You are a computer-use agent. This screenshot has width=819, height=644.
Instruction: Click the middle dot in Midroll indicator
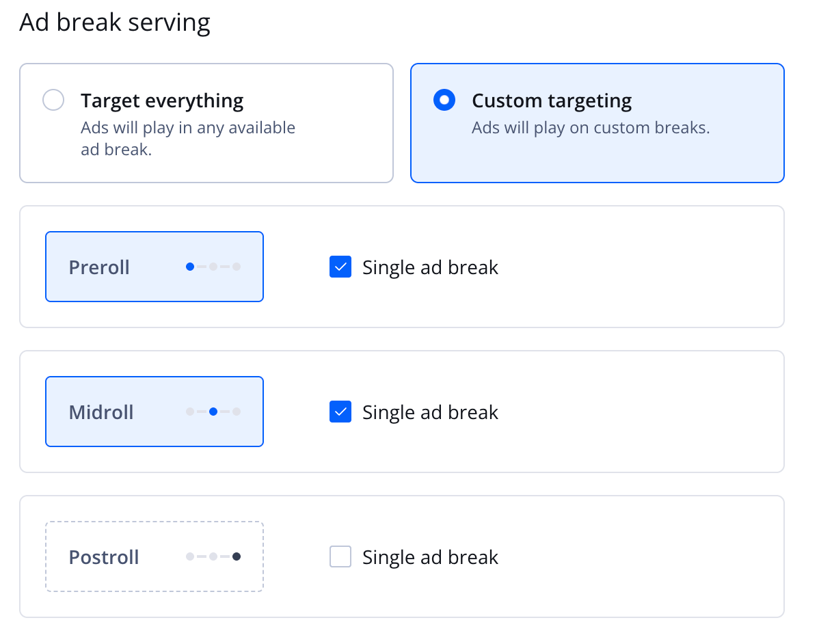(213, 412)
